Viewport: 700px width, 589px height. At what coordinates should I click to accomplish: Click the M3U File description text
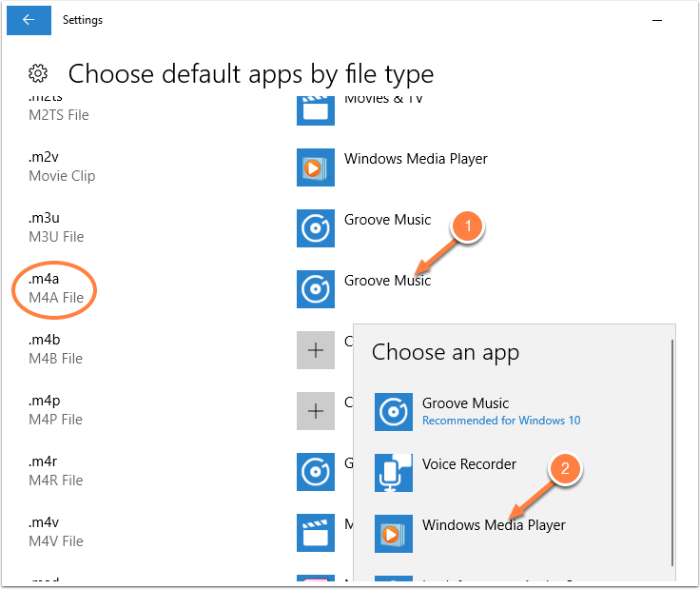[56, 237]
